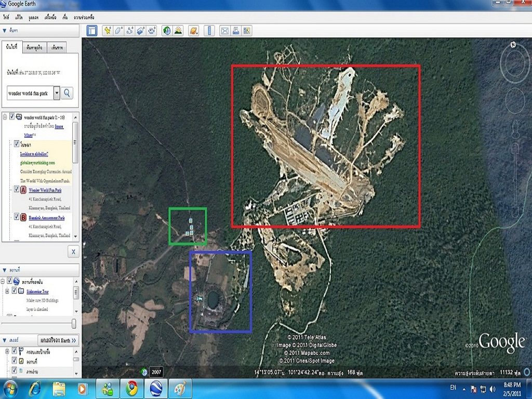Click the View in Google Maps icon

pos(247,31)
